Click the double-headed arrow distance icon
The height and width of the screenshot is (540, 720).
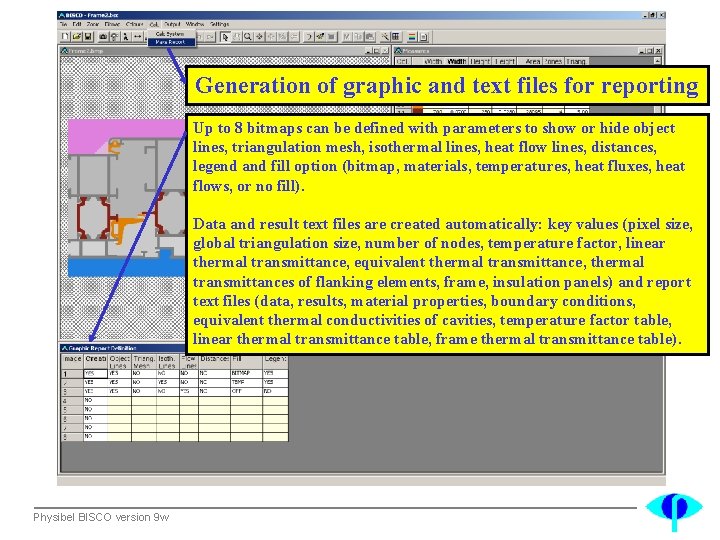tap(137, 37)
